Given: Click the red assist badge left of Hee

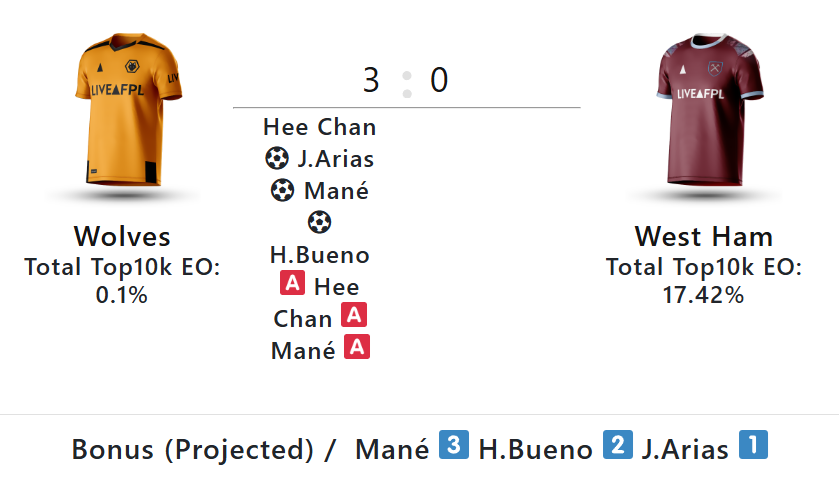Looking at the screenshot, I should [292, 284].
